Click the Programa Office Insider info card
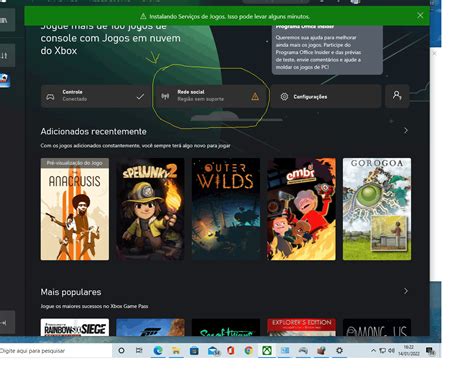 tap(327, 49)
